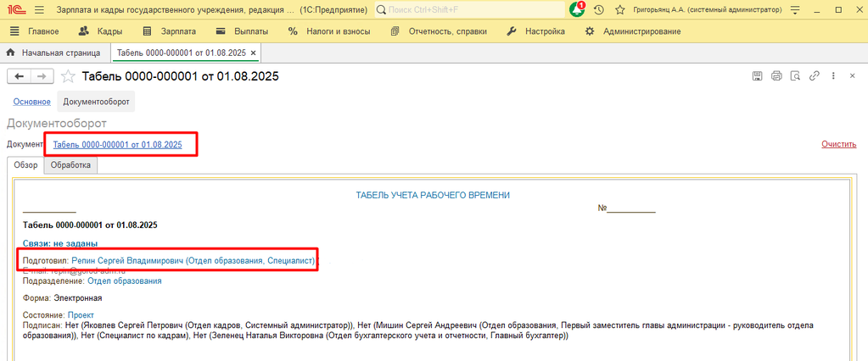Click the notifications bell icon
This screenshot has width=868, height=361.
coord(578,9)
